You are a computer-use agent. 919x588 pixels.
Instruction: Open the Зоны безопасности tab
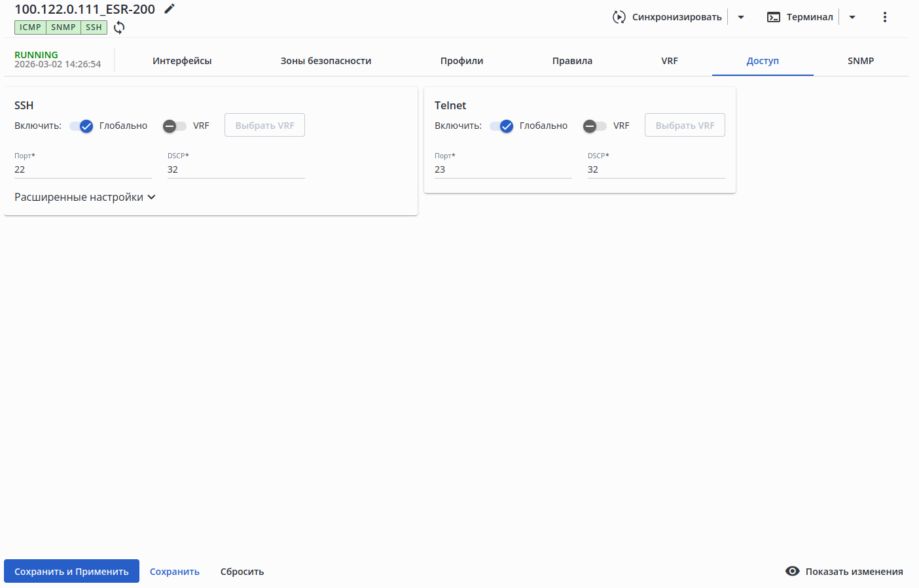(326, 61)
